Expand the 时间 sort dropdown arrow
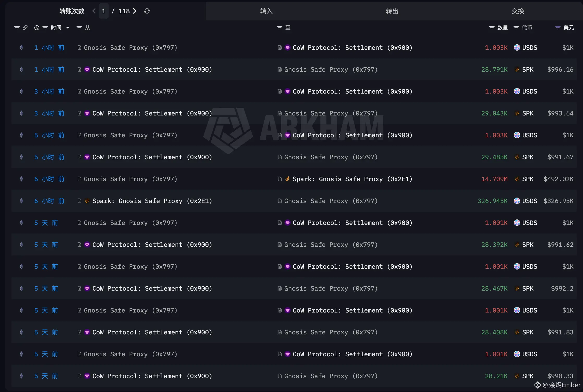 pos(68,28)
